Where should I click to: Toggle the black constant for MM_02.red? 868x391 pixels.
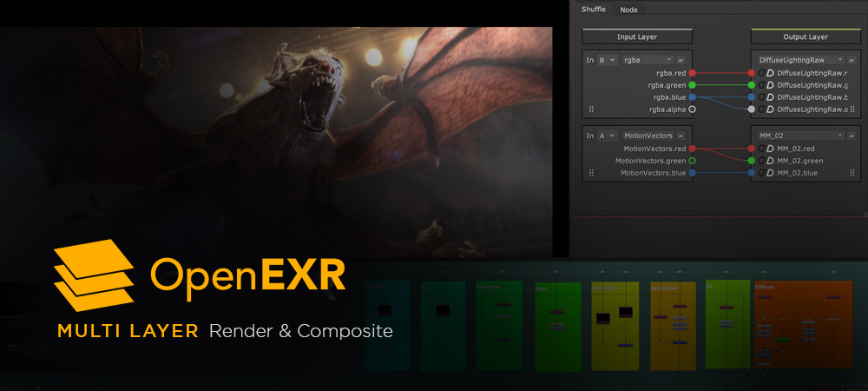coord(762,149)
